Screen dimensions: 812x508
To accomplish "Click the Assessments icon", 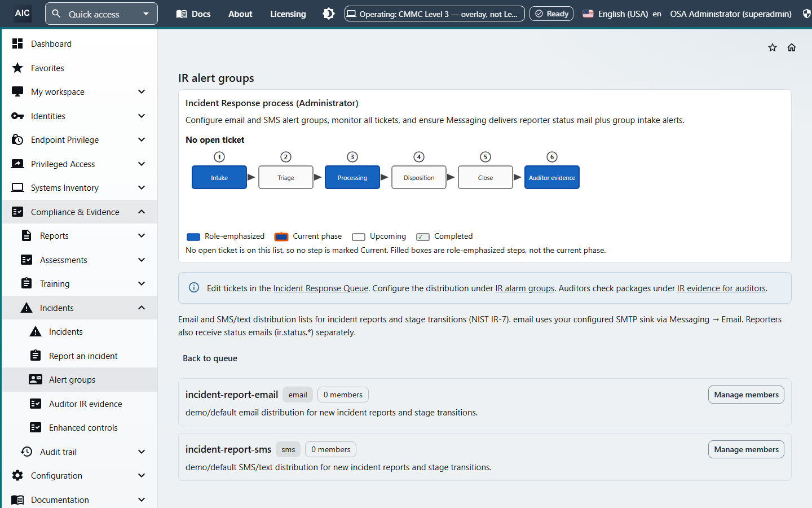I will pos(27,260).
